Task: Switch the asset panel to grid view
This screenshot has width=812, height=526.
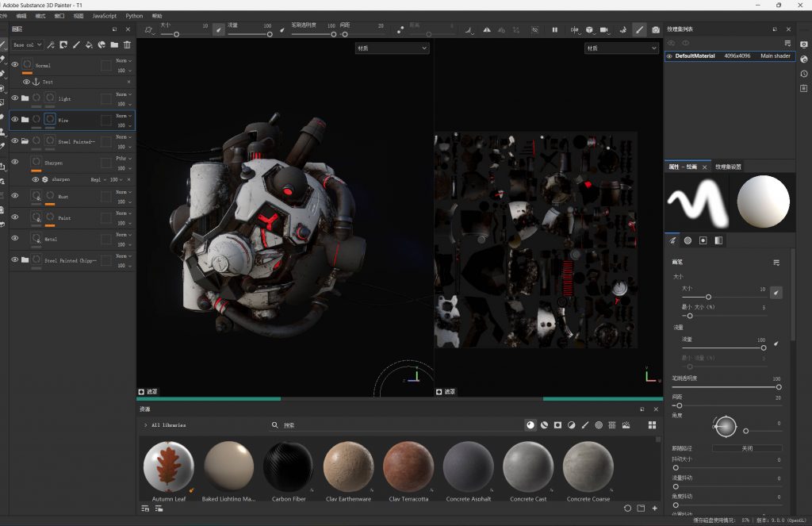Action: pyautogui.click(x=652, y=425)
